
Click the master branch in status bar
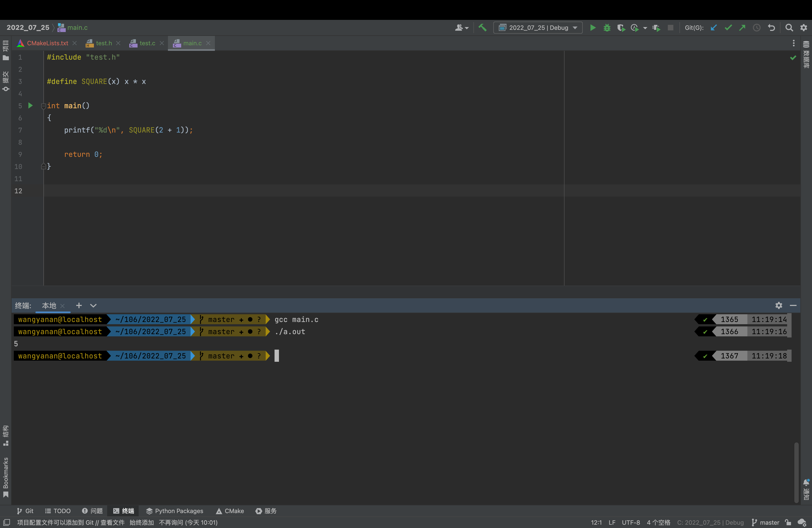tap(765, 522)
